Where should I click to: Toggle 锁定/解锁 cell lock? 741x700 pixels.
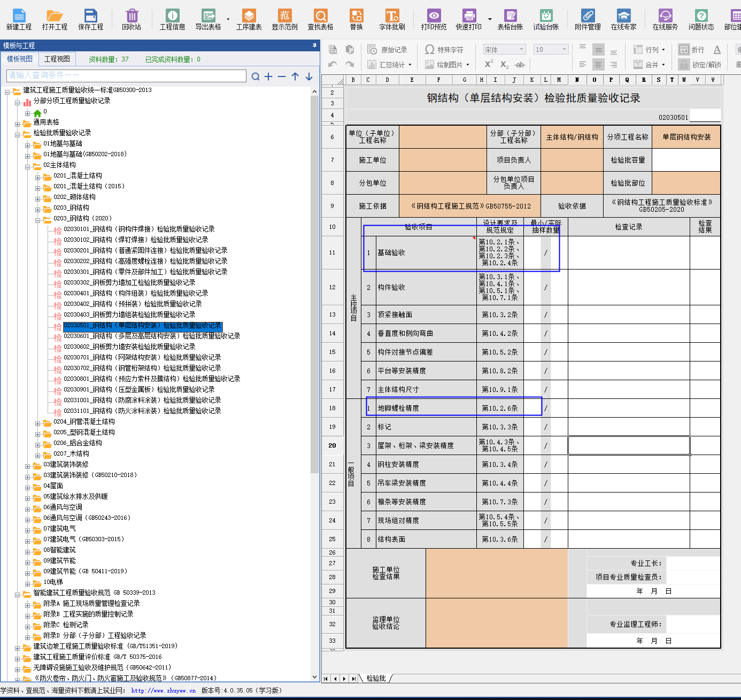point(699,64)
